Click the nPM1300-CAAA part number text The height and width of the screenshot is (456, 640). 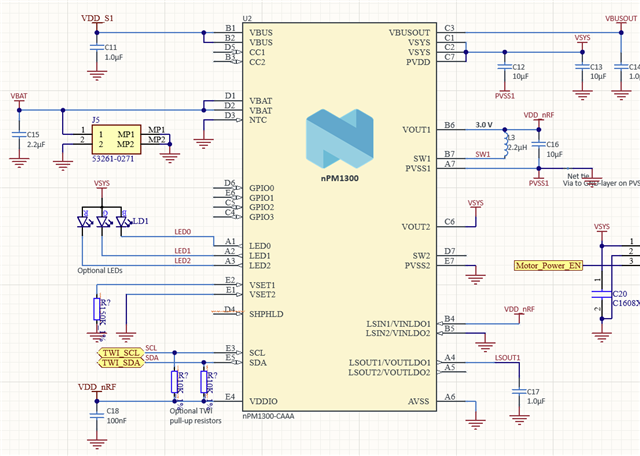(268, 416)
